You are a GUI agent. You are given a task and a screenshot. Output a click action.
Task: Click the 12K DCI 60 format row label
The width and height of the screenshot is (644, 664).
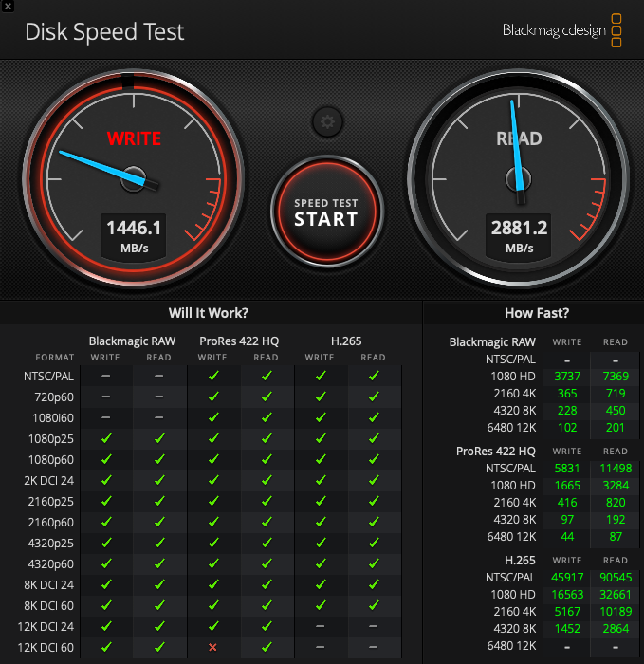pos(46,648)
